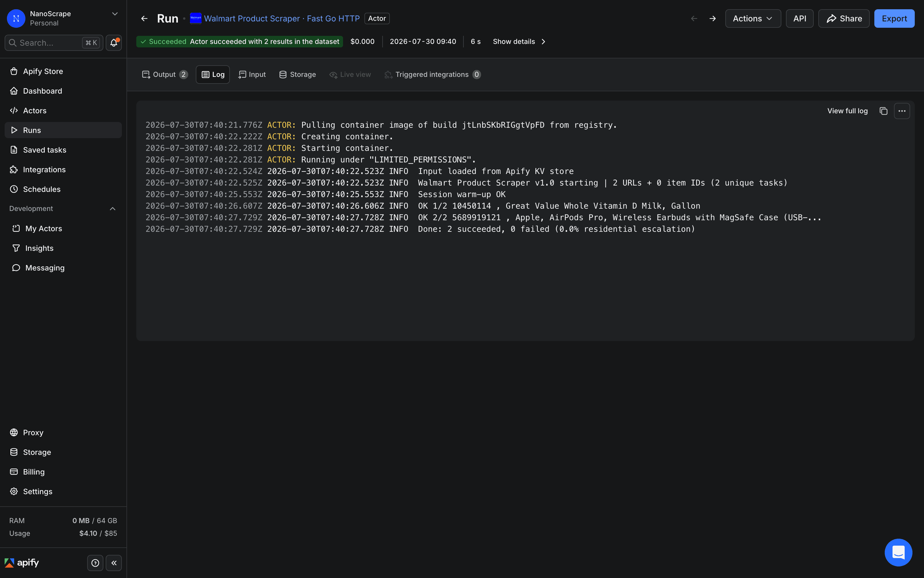Click the 6 s duration value
This screenshot has height=578, width=924.
tap(475, 42)
